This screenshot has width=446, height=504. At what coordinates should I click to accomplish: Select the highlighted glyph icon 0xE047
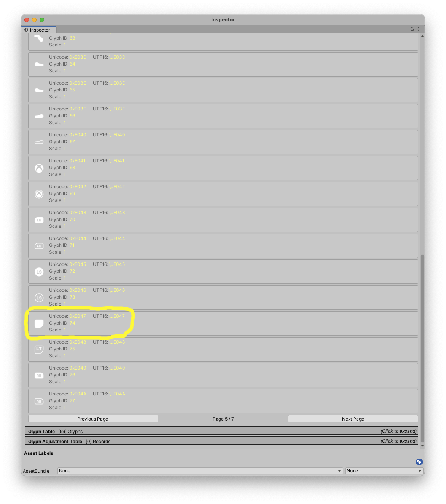pos(39,323)
